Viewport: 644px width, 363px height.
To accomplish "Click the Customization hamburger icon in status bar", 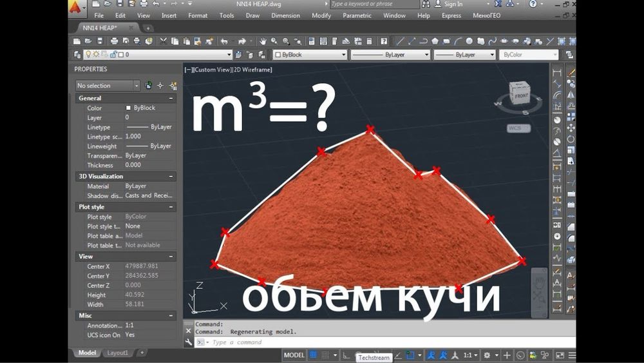I will point(571,355).
